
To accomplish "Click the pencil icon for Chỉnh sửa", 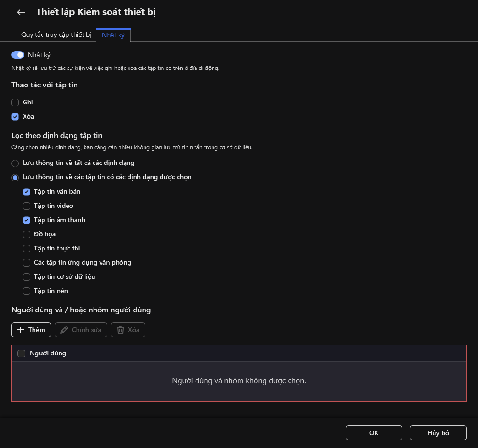I will [x=64, y=330].
